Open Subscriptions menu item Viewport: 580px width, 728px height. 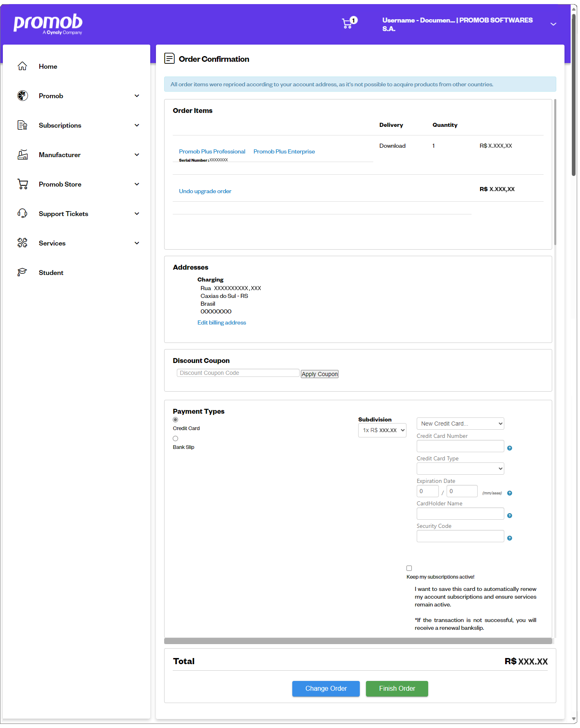coord(60,125)
